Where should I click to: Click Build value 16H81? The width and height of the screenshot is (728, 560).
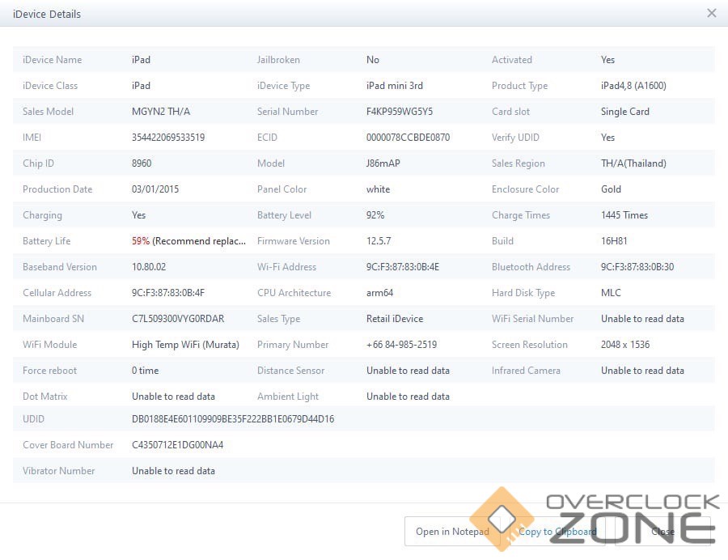pyautogui.click(x=614, y=241)
